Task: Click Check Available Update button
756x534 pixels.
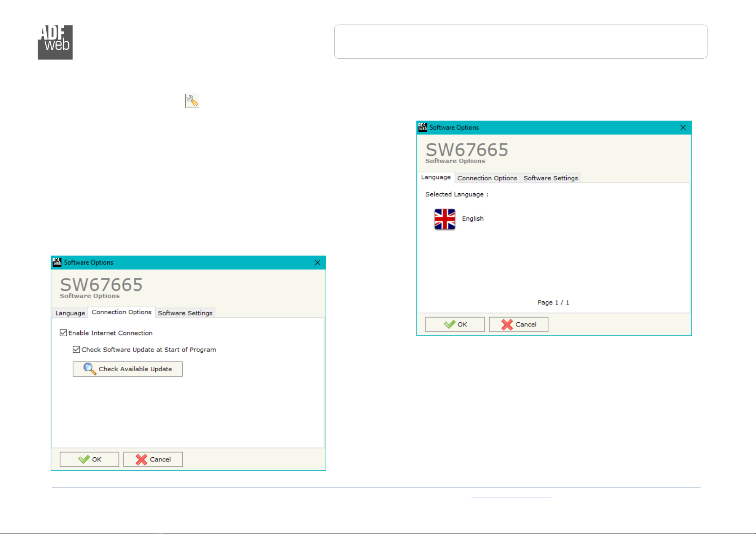Action: (127, 369)
